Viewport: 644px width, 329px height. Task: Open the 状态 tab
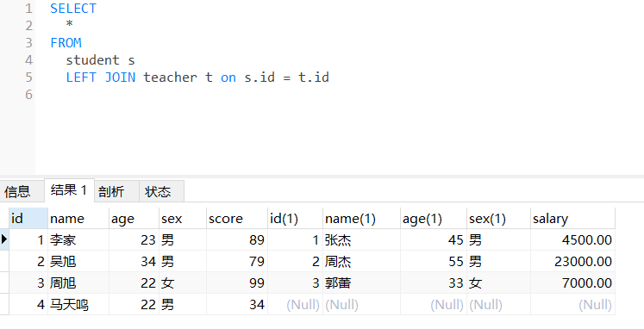coord(161,191)
